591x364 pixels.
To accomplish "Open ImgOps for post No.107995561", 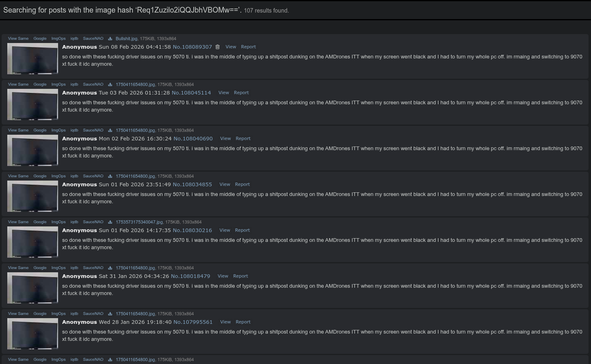I will (58, 314).
